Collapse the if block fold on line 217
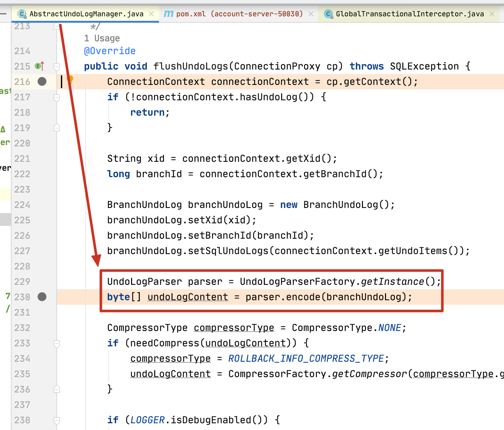The image size is (504, 430). tap(57, 97)
